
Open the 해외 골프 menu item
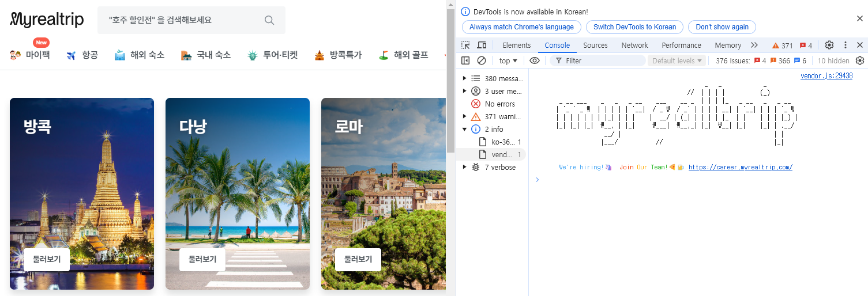click(403, 55)
